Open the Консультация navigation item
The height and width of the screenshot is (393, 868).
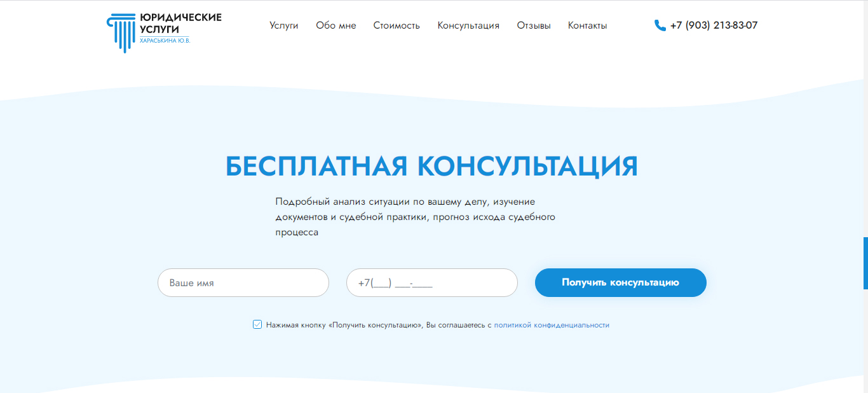(468, 25)
